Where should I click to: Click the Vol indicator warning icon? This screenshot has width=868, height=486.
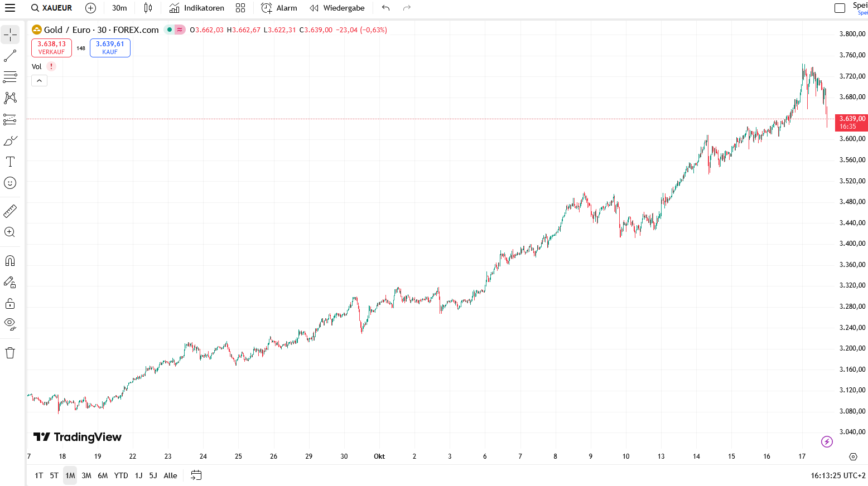[51, 66]
